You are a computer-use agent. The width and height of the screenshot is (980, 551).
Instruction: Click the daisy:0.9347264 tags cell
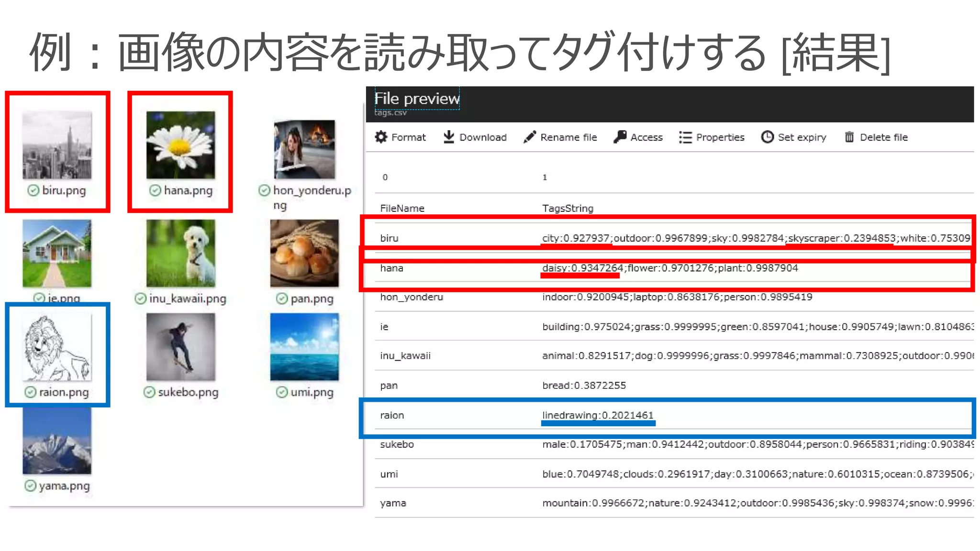(x=670, y=268)
